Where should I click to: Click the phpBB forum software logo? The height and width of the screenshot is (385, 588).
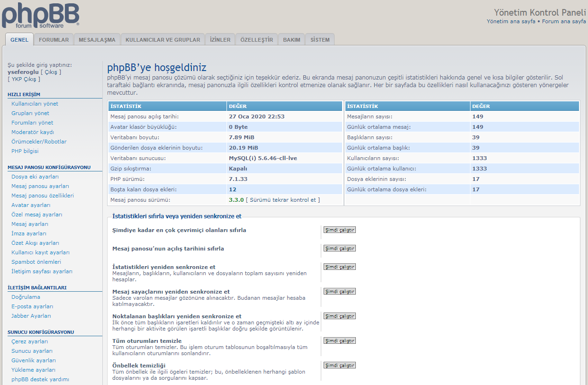(40, 15)
